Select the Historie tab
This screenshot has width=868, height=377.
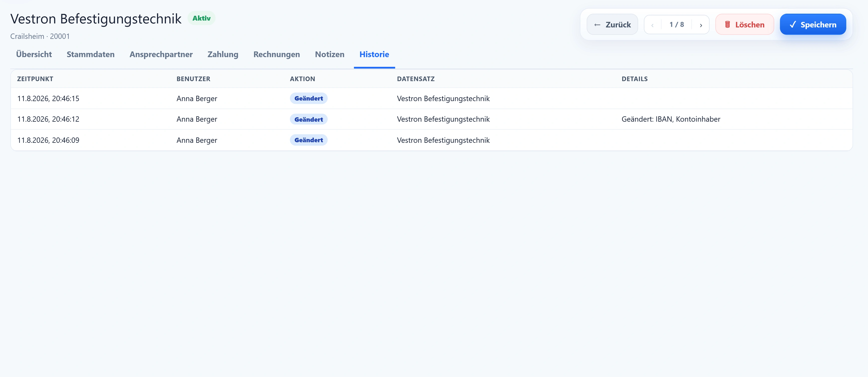(x=374, y=54)
